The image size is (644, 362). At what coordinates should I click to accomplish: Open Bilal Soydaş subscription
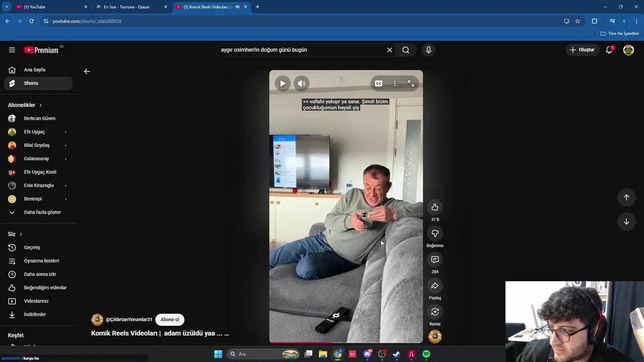tap(38, 145)
